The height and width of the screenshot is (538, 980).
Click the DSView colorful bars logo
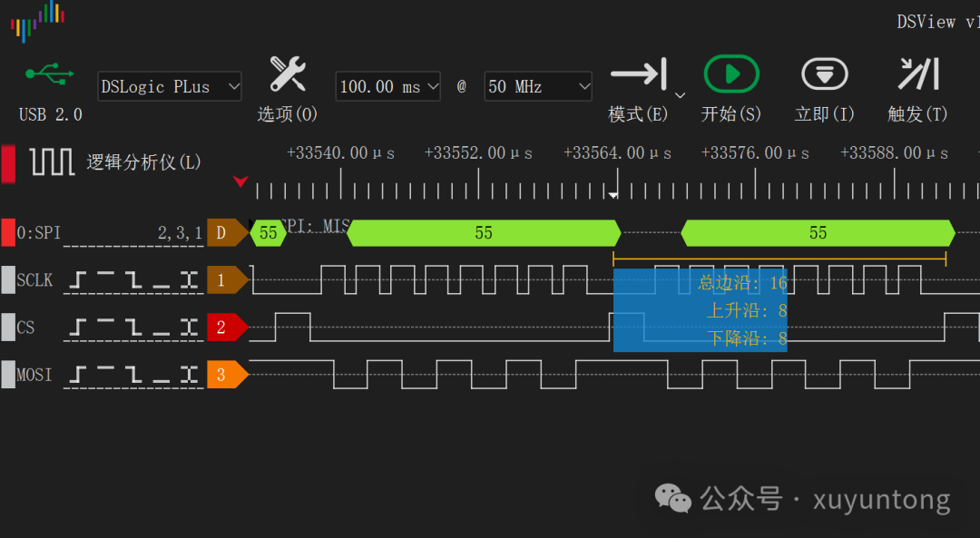(x=37, y=22)
